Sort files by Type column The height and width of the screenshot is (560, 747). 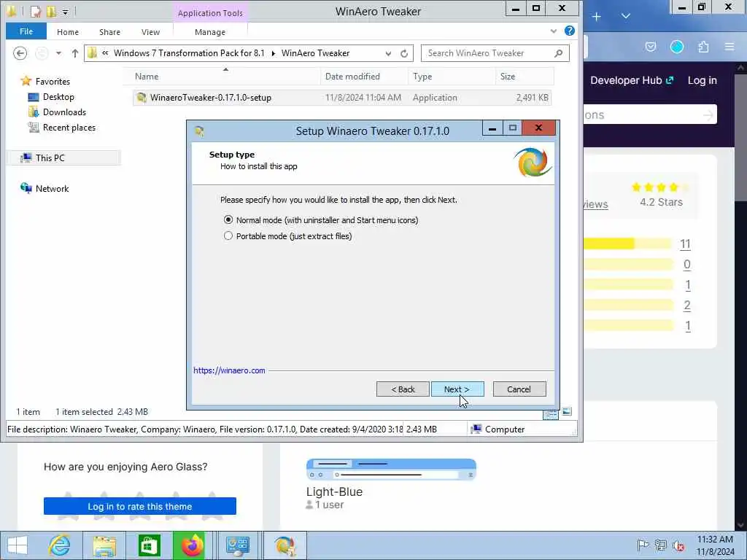[452, 76]
